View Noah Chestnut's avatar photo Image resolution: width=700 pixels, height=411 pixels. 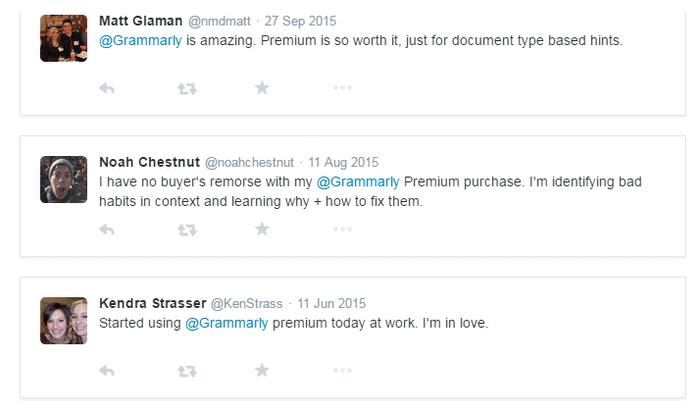coord(63,179)
